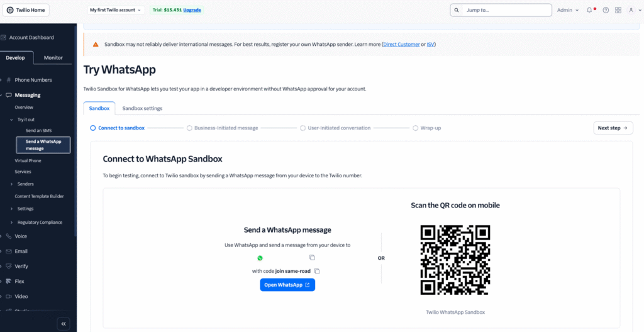Open Messaging Overview page

coord(24,108)
